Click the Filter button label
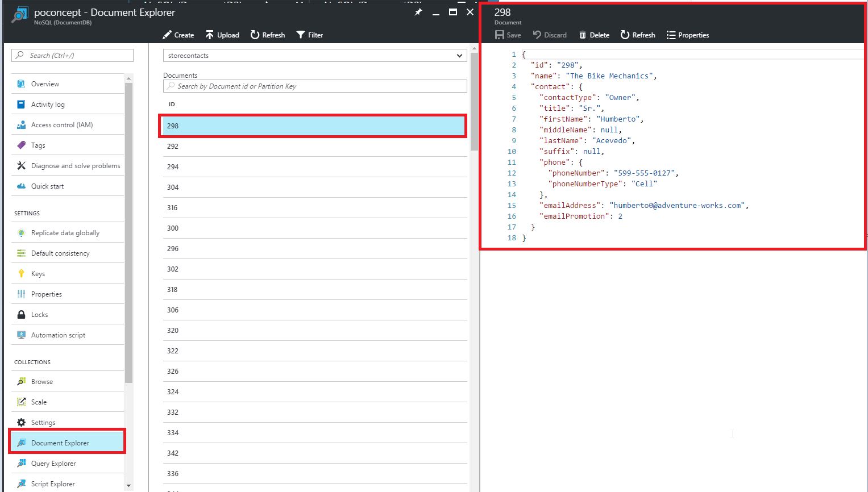Viewport: 868px width, 492px height. pyautogui.click(x=315, y=35)
